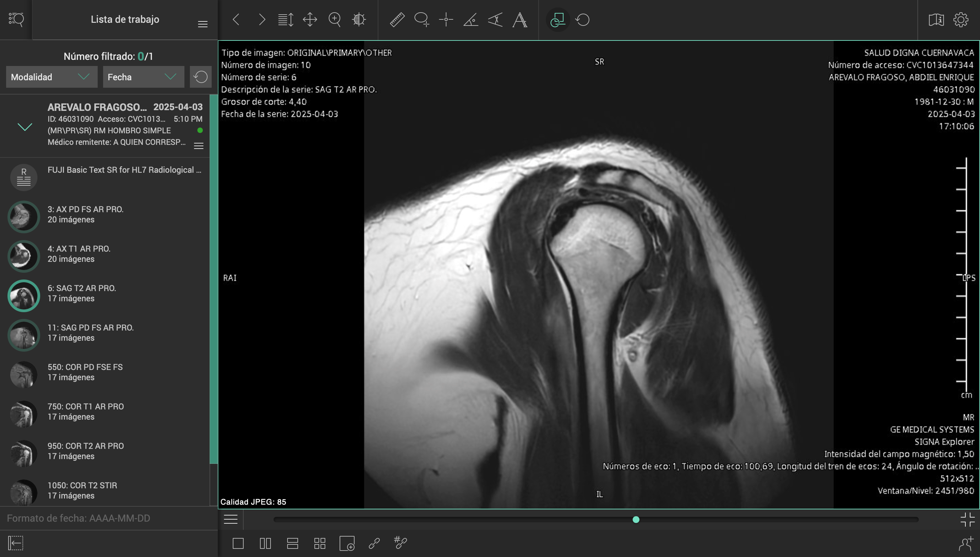Activate the zoom magnifier tool
Viewport: 980px width, 557px height.
click(334, 19)
